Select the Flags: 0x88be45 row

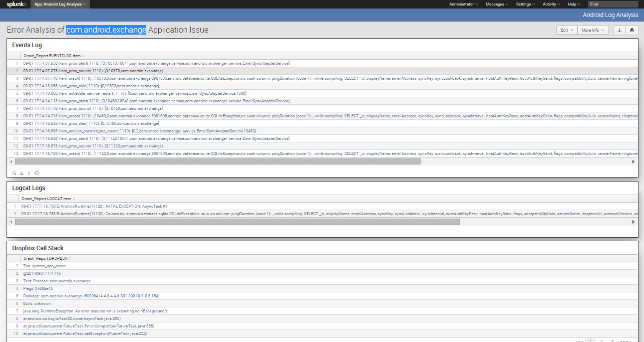coord(323,288)
